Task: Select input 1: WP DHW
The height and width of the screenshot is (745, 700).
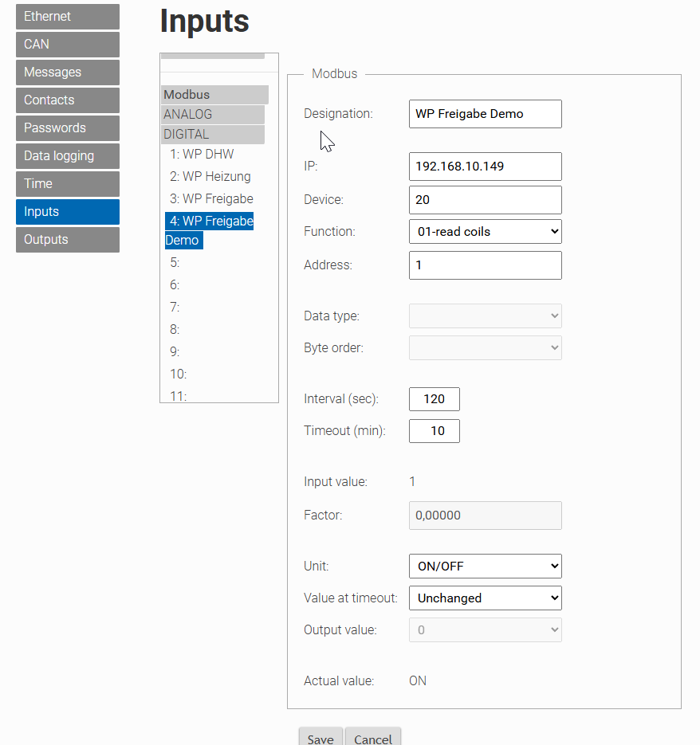Action: tap(202, 154)
